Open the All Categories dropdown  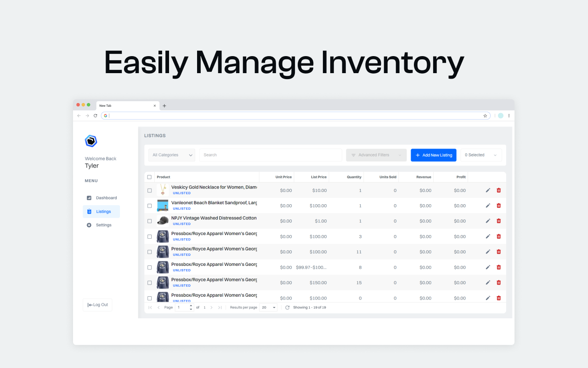pyautogui.click(x=171, y=155)
